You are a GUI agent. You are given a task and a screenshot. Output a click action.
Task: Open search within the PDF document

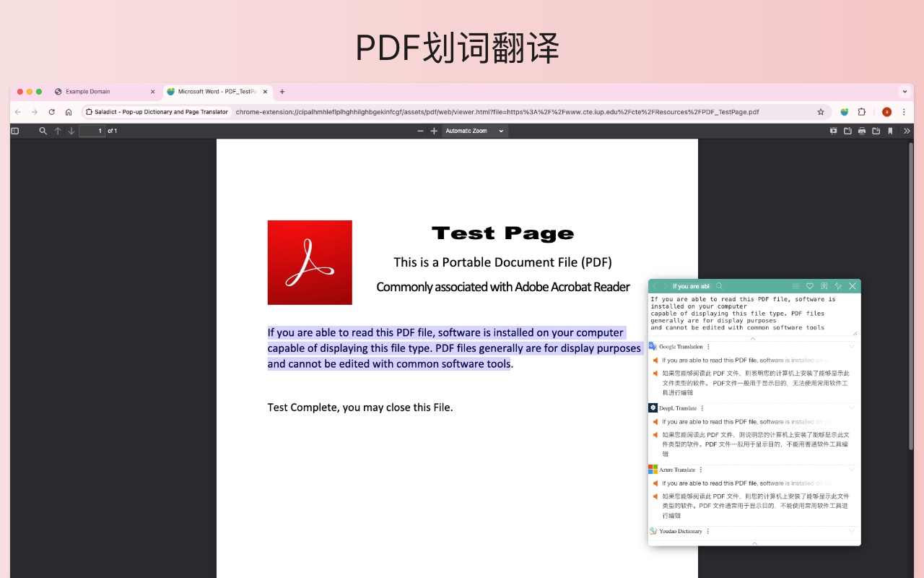tap(43, 131)
